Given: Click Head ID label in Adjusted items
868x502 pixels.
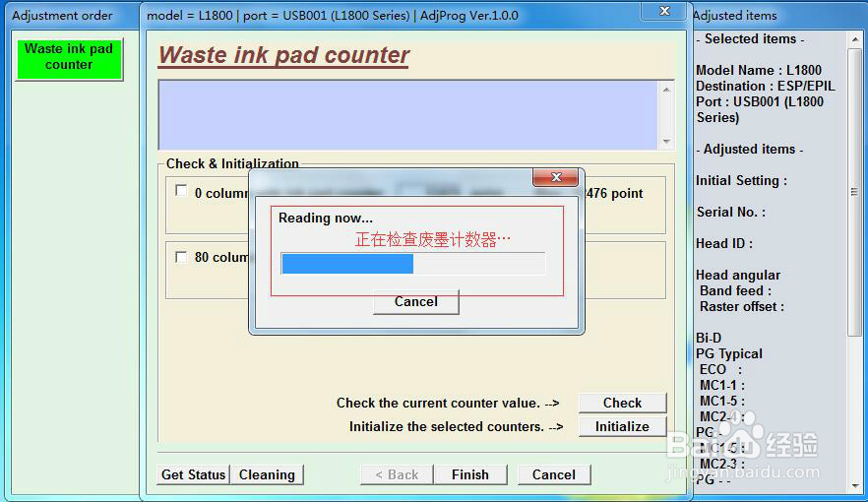Looking at the screenshot, I should pyautogui.click(x=724, y=243).
